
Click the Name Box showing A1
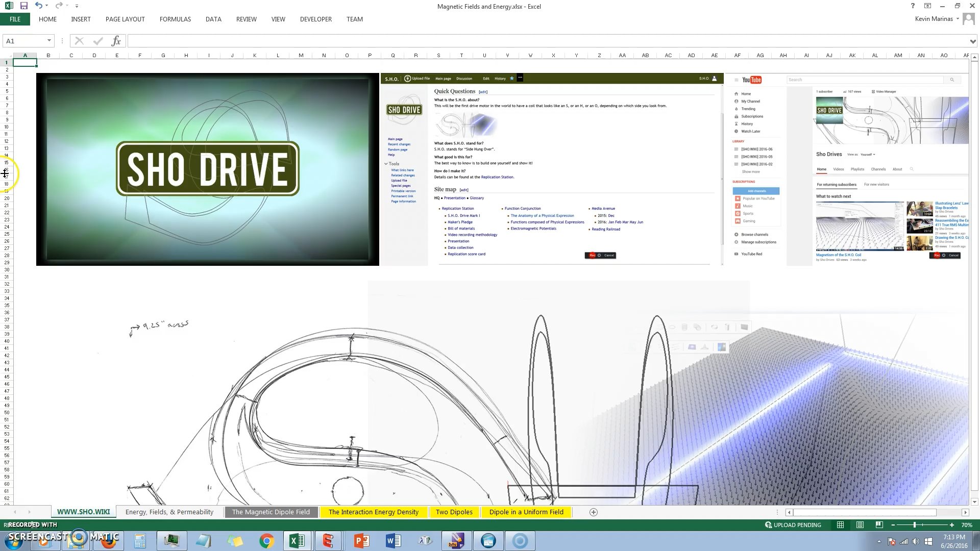[24, 41]
